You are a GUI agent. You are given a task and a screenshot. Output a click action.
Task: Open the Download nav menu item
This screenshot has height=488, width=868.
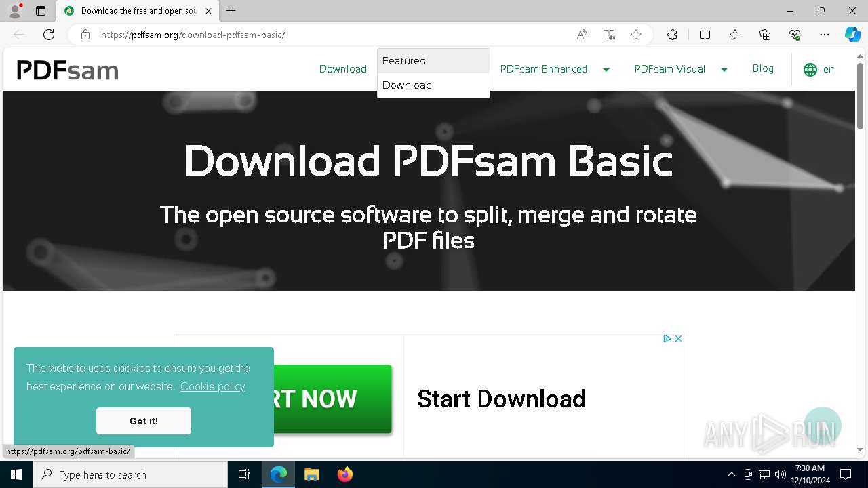[x=342, y=69]
